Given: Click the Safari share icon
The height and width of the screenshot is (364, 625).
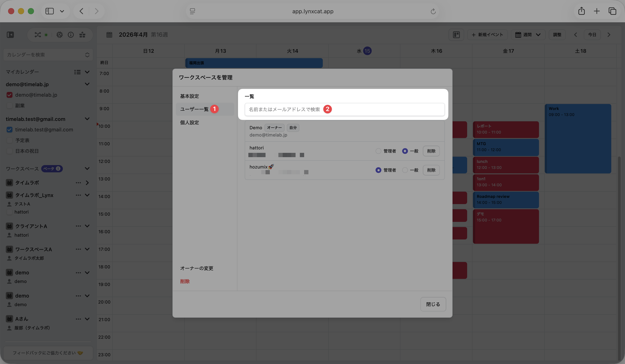Looking at the screenshot, I should (581, 11).
